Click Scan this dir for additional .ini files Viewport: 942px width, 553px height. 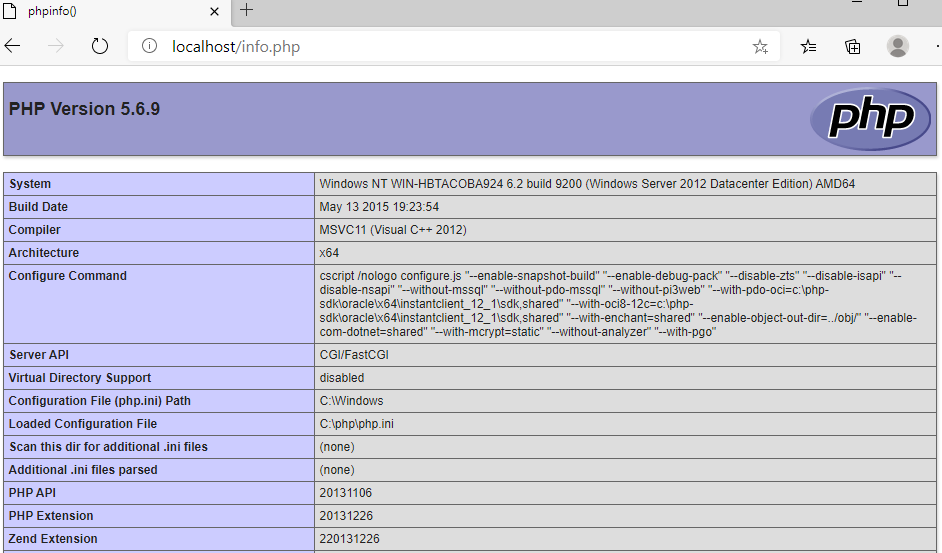(108, 447)
